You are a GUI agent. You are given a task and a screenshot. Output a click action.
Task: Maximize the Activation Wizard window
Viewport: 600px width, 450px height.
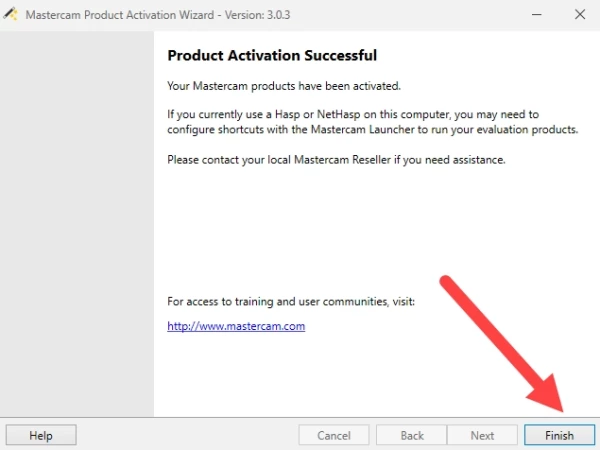533,15
